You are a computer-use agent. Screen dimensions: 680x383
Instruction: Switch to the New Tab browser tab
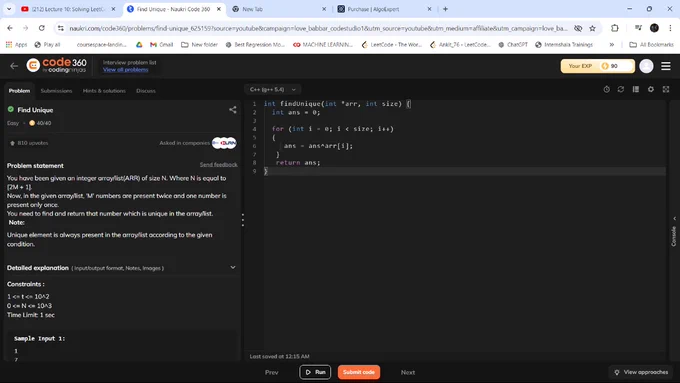(x=279, y=9)
